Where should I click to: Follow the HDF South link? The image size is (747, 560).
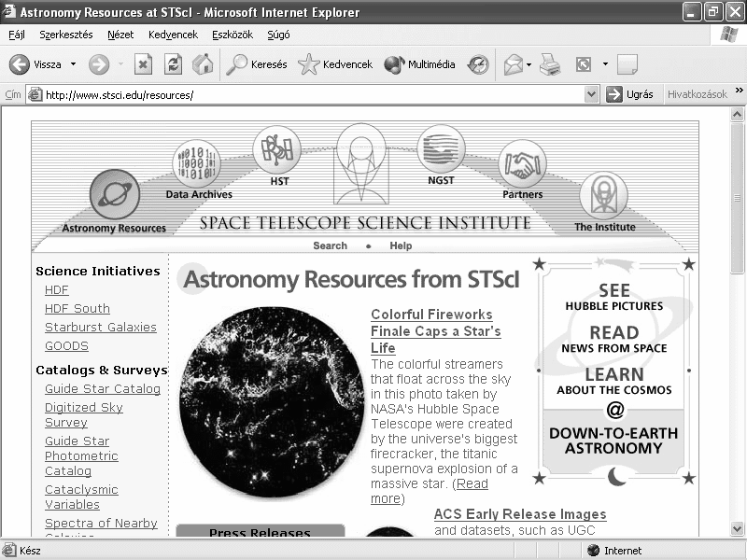pyautogui.click(x=78, y=309)
